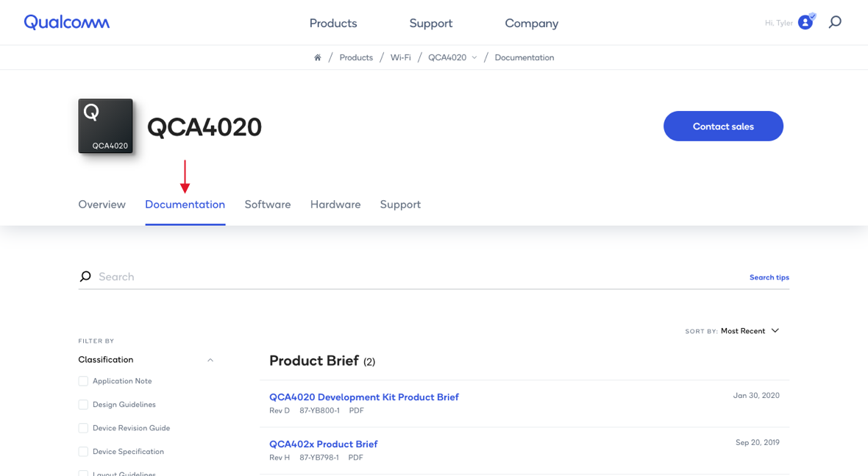868x476 pixels.
Task: Open the site search magnifier icon
Action: point(835,22)
